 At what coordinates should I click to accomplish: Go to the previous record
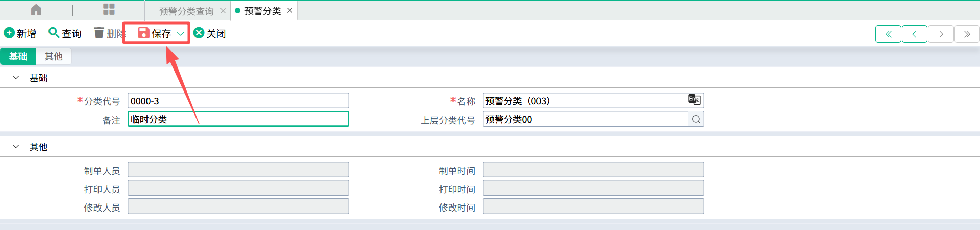tap(915, 34)
